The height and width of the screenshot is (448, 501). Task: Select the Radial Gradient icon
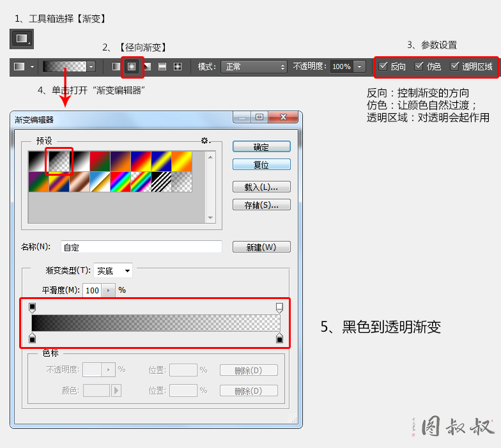(x=132, y=66)
